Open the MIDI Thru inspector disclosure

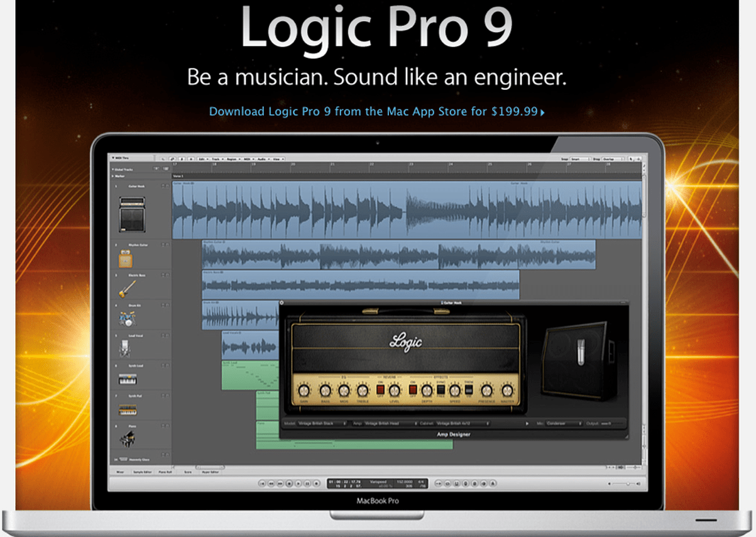[113, 158]
